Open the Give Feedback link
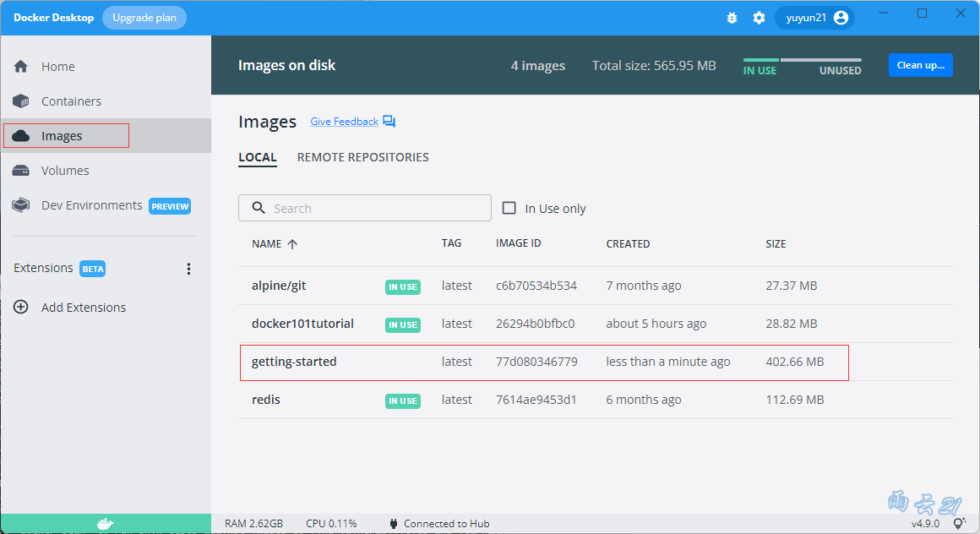This screenshot has width=980, height=534. 344,122
